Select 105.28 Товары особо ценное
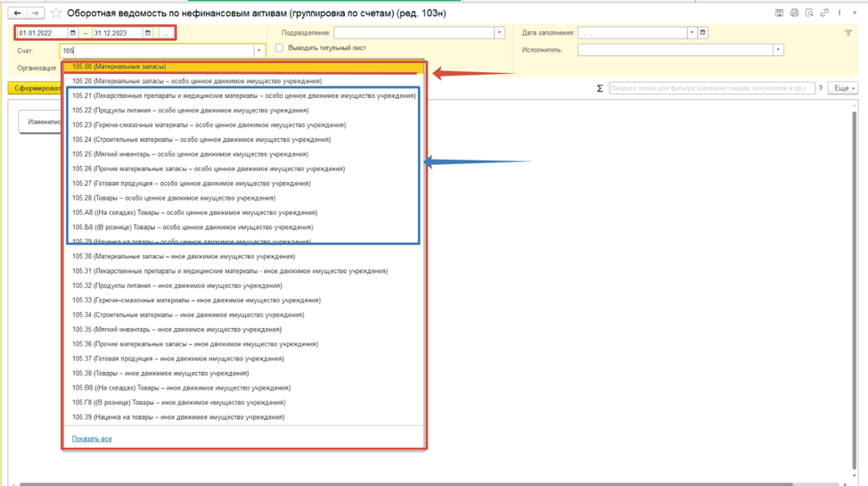This screenshot has width=868, height=486. coord(243,198)
